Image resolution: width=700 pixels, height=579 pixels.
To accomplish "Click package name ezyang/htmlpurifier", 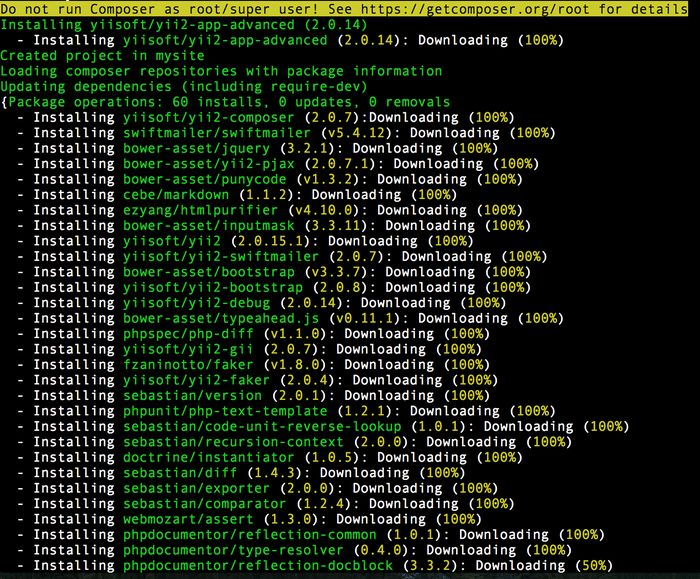I will (x=200, y=210).
